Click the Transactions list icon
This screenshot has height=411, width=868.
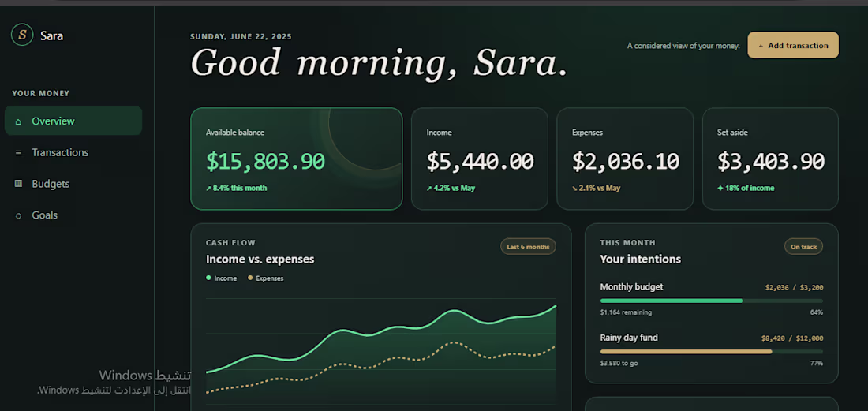(18, 153)
